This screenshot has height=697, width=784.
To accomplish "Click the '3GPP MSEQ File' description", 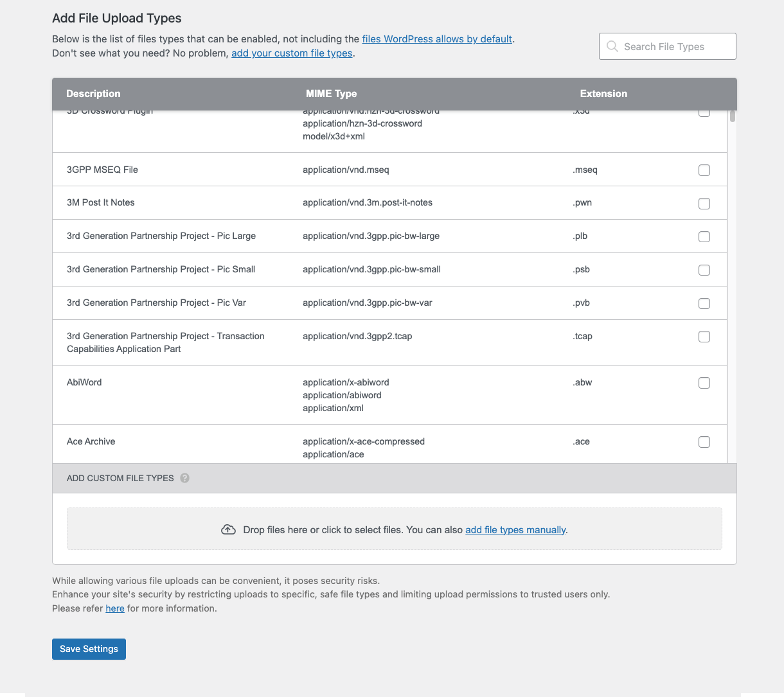I will [102, 170].
